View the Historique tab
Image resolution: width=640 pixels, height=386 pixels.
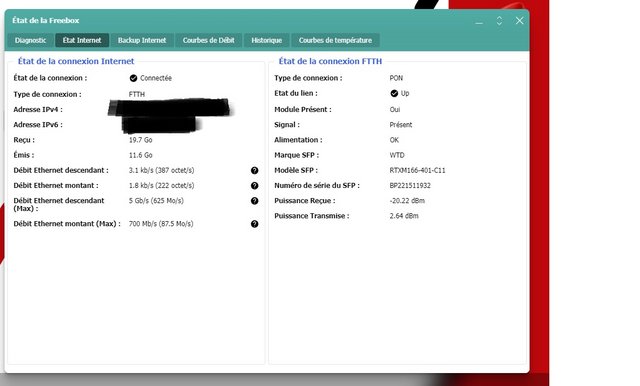267,40
